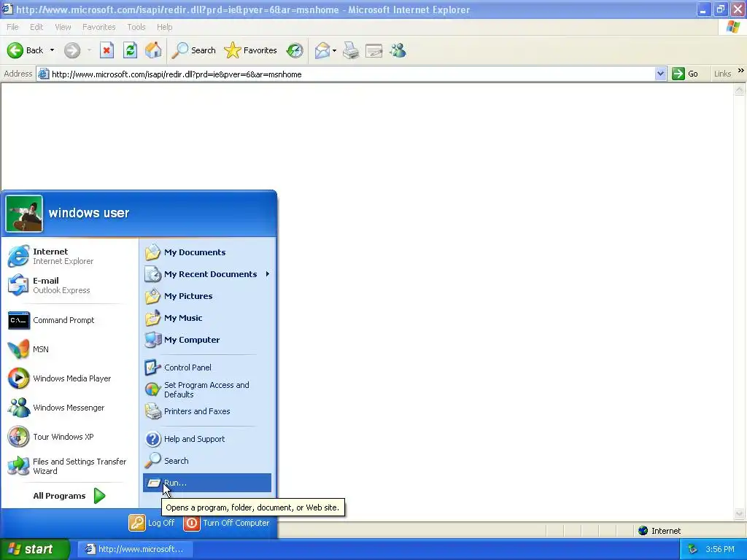Click the Edit page toolbar icon
The height and width of the screenshot is (560, 747).
374,50
